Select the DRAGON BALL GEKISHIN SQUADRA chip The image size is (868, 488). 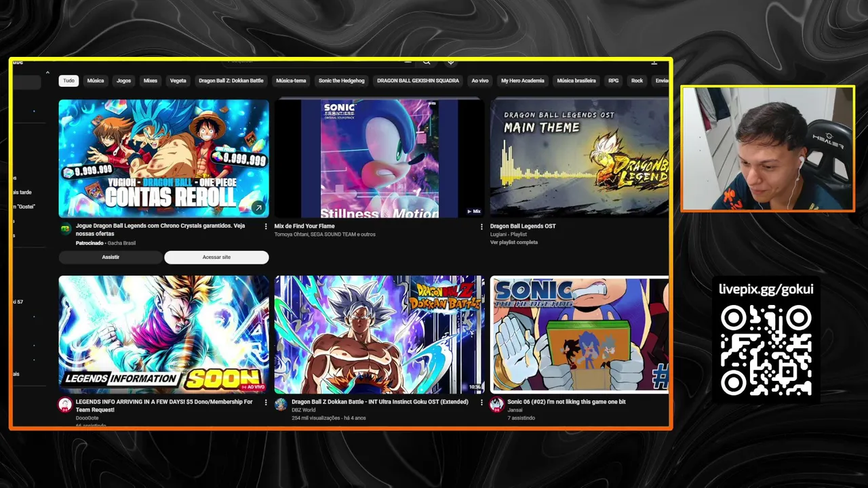click(418, 81)
